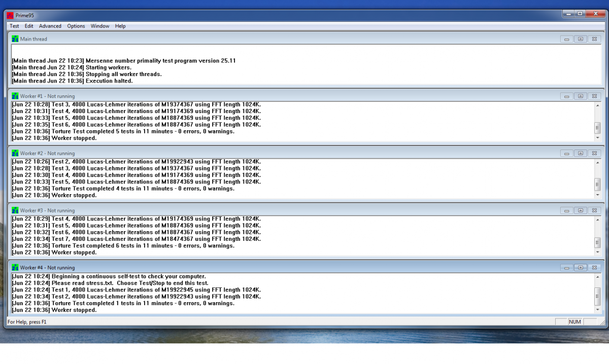Click Worker #4 'Test 1' M19922945 line
Viewport: 609px width, 364px height.
click(x=136, y=289)
